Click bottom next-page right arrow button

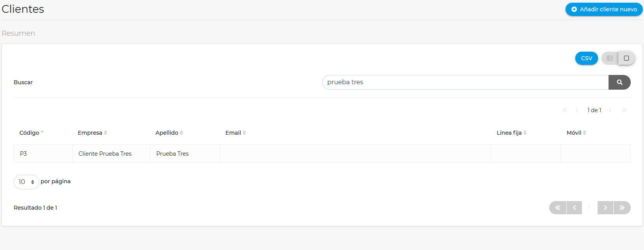[x=606, y=208]
